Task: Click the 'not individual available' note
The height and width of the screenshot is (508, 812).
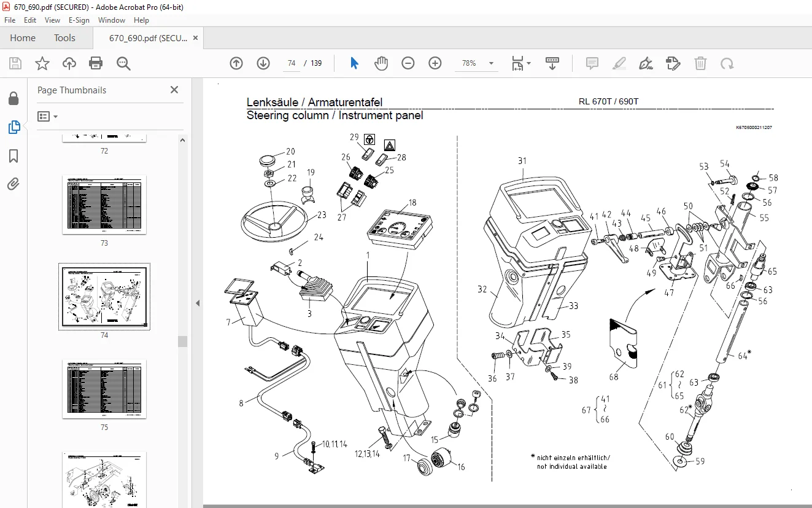Action: coord(571,466)
